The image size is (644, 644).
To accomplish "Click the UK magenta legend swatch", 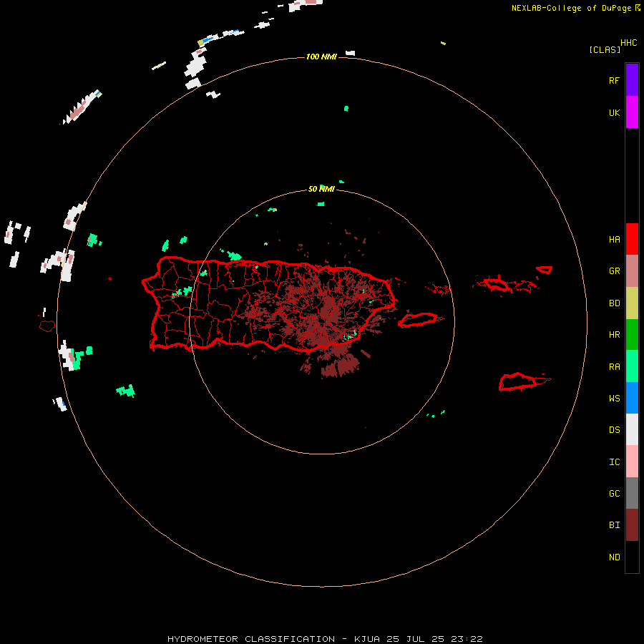I will [632, 112].
